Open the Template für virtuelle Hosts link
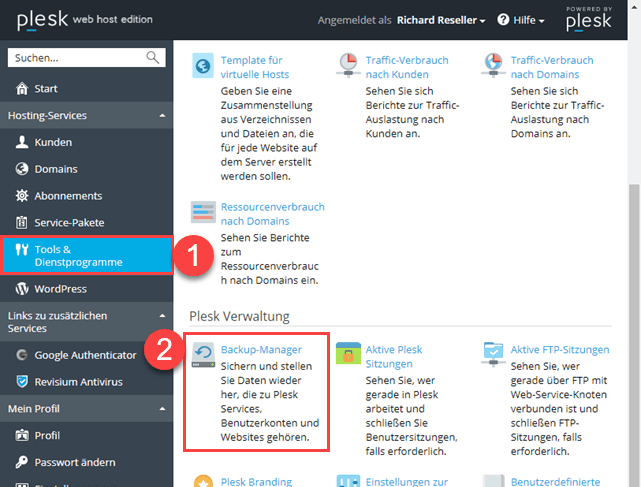The width and height of the screenshot is (641, 487). (255, 67)
